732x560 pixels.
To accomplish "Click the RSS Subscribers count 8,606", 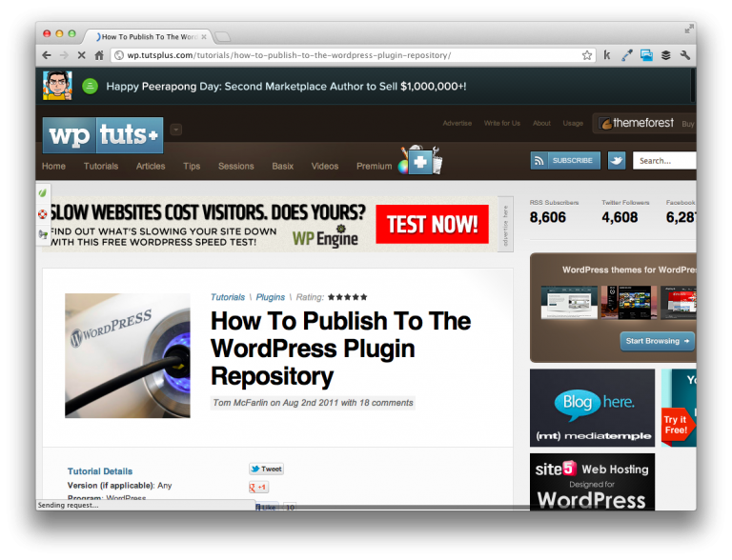I will coord(548,217).
